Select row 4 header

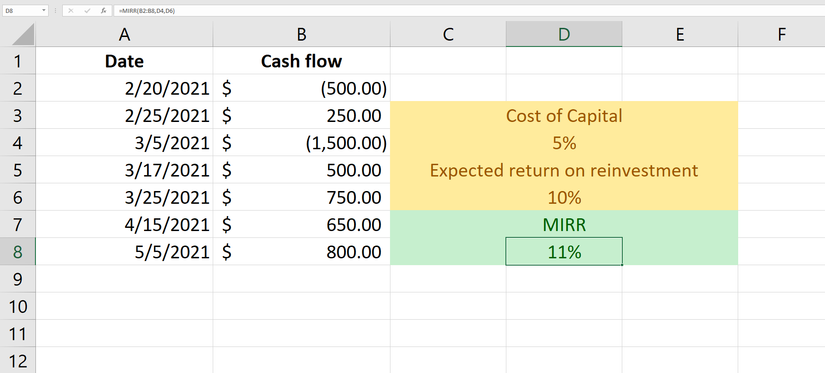click(18, 143)
